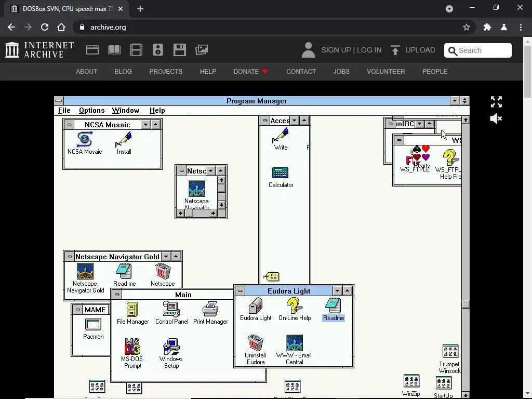Open Eudora On-Line Help icon
Viewport: 532px width, 399px height.
point(295,305)
